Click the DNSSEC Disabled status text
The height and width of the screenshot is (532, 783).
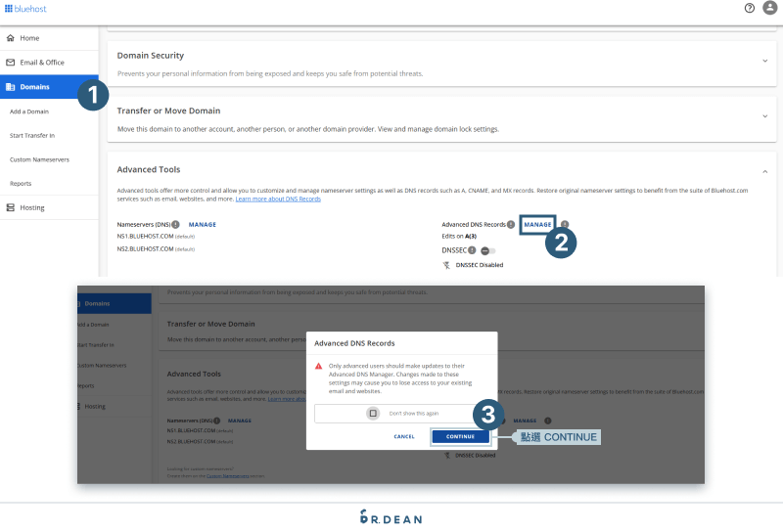[x=480, y=265]
